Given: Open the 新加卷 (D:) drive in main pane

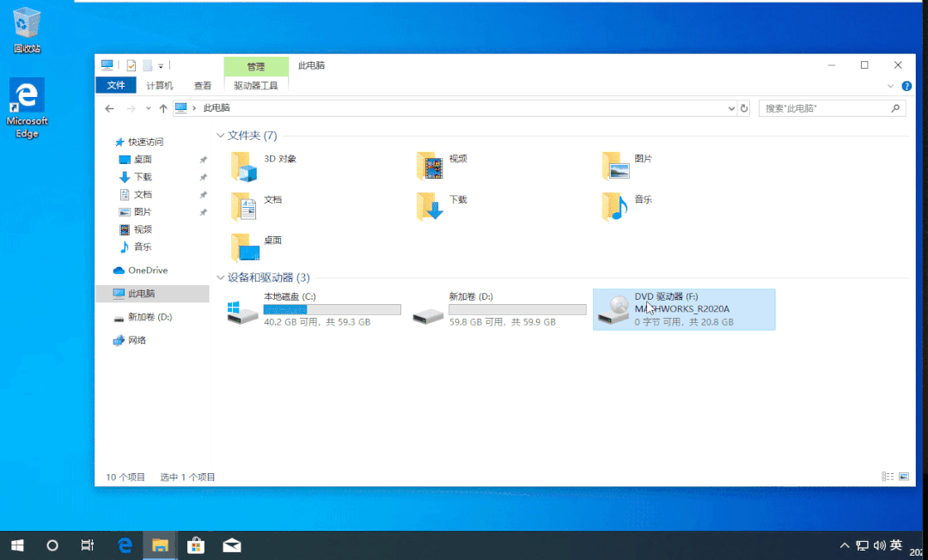Looking at the screenshot, I should [498, 309].
